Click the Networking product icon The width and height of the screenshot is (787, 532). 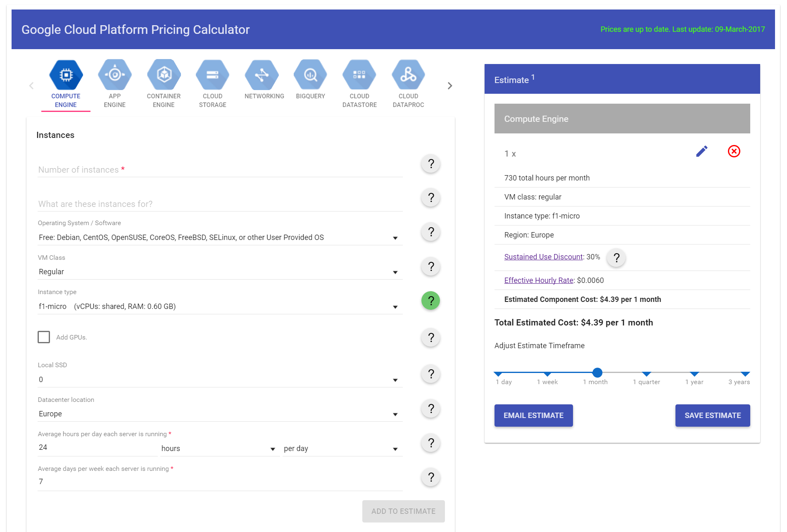[x=262, y=75]
